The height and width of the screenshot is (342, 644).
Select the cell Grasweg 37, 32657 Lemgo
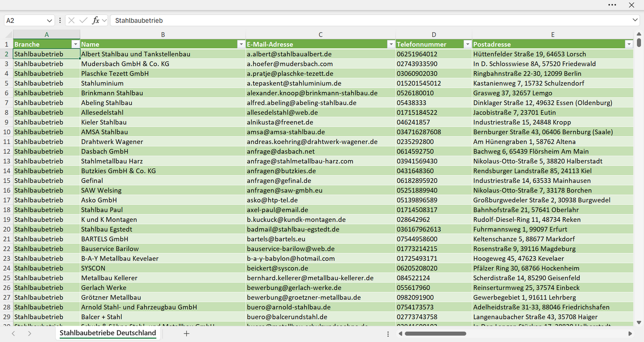(x=553, y=93)
